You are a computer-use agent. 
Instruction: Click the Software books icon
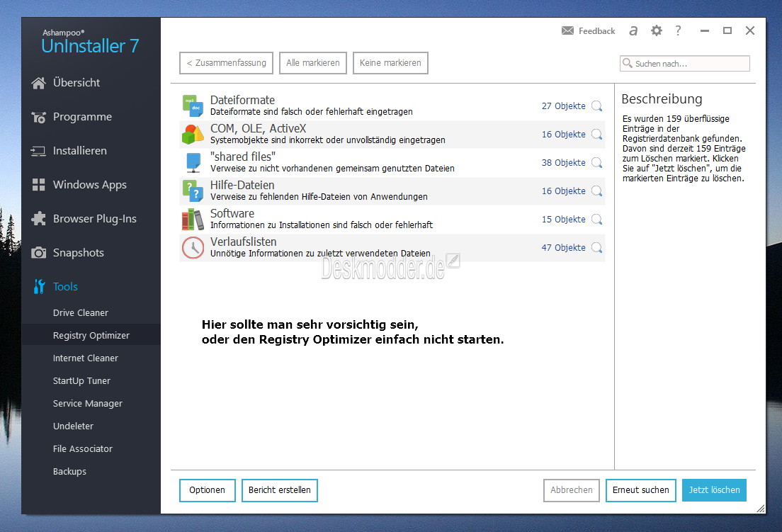(x=193, y=220)
